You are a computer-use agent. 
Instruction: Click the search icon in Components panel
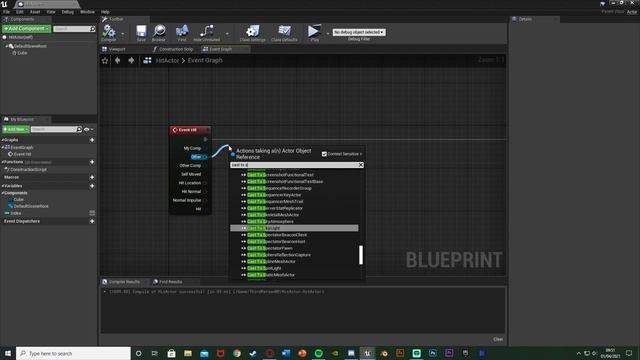93,29
